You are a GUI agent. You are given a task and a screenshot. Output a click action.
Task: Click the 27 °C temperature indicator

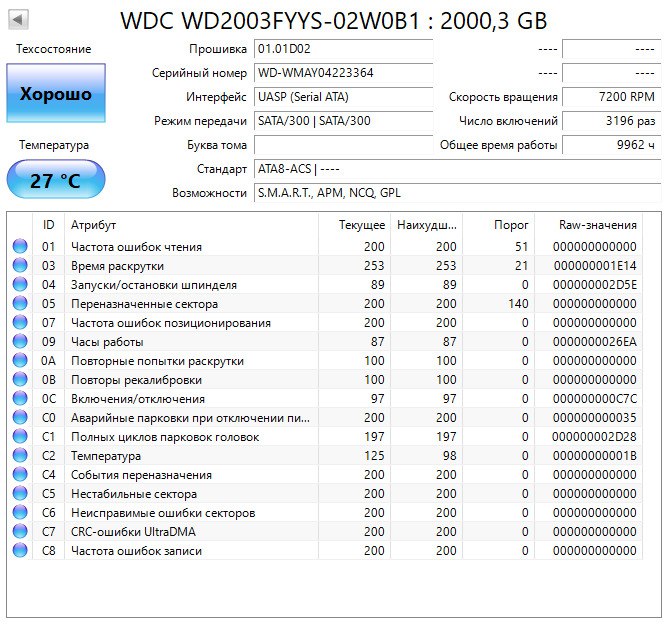pyautogui.click(x=56, y=180)
